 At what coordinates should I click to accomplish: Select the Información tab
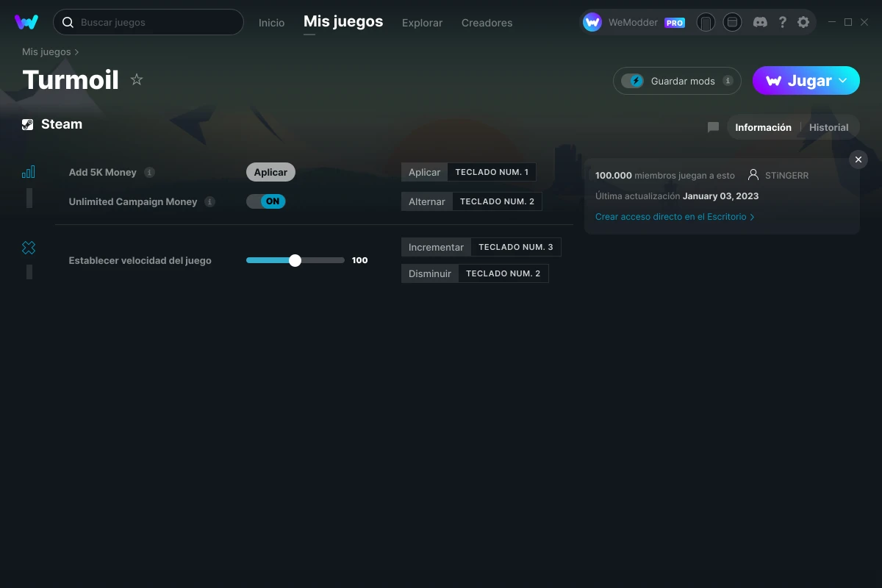coord(763,127)
